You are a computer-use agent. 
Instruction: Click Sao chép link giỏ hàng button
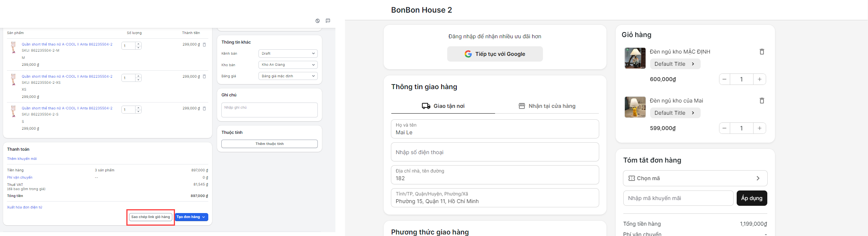[150, 217]
